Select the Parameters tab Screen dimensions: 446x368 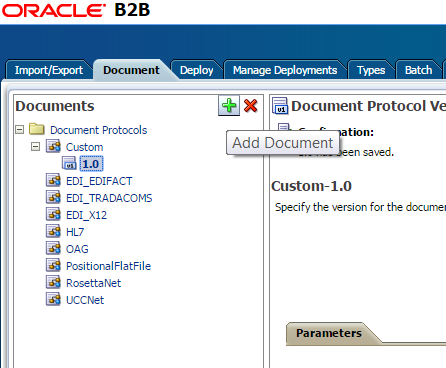click(x=329, y=333)
